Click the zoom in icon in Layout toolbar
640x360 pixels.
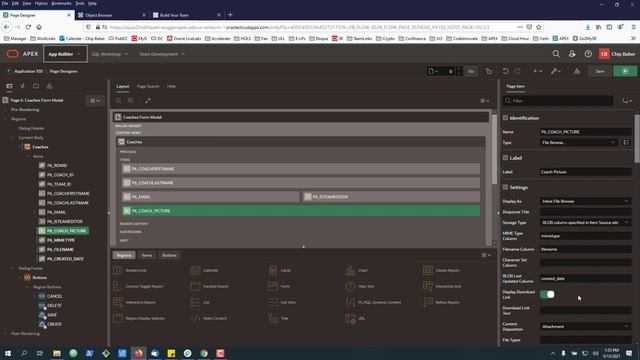131,100
